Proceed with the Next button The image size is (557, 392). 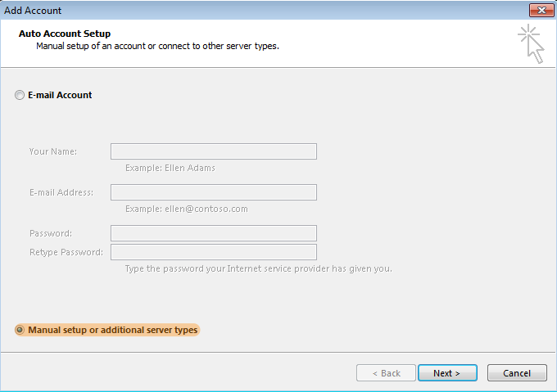coord(447,373)
